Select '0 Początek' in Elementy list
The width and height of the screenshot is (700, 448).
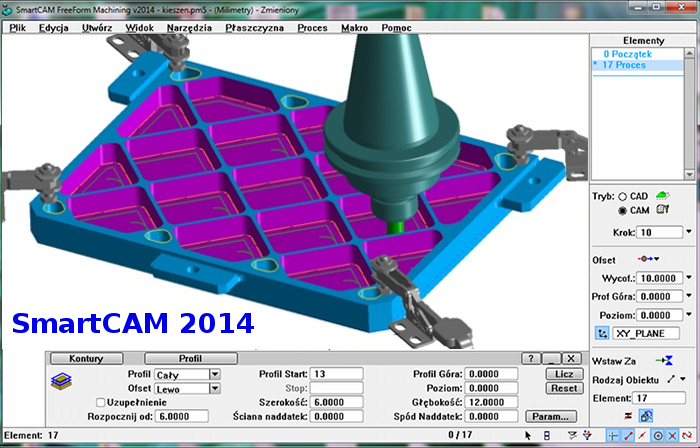pos(638,54)
